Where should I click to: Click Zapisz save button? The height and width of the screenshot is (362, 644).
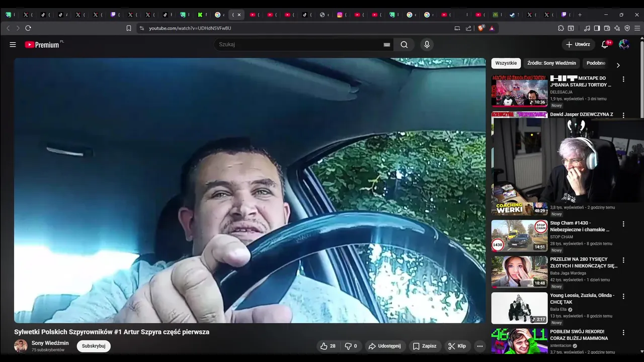coord(425,346)
